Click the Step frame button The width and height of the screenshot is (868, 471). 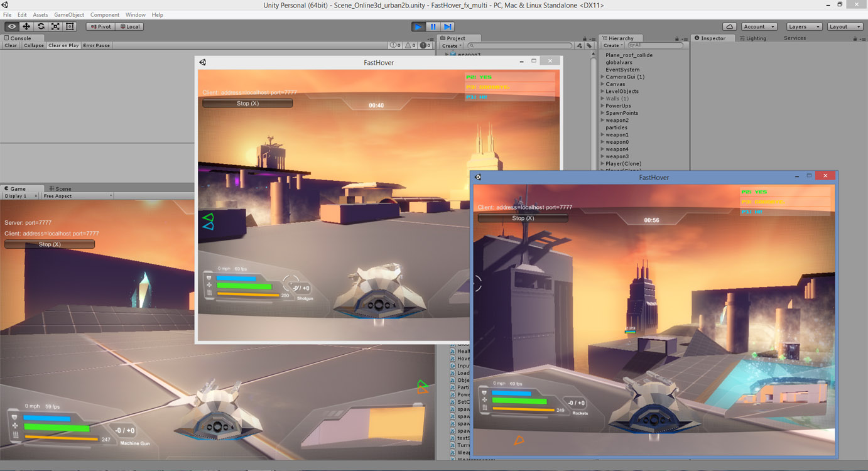click(447, 26)
